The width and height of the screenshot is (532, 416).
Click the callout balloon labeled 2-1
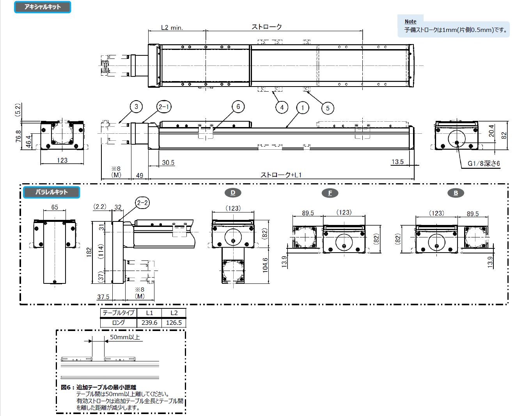click(x=164, y=107)
